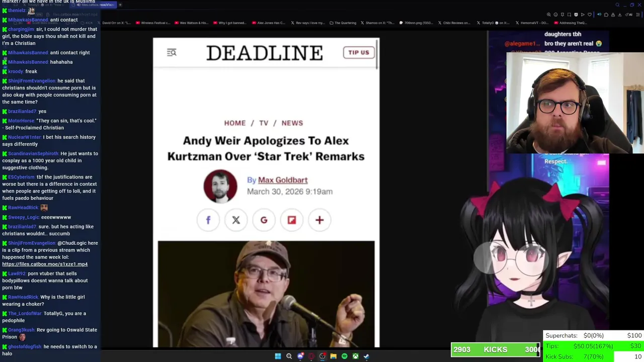The width and height of the screenshot is (644, 362).
Task: Click the Deadline logo
Action: [265, 53]
